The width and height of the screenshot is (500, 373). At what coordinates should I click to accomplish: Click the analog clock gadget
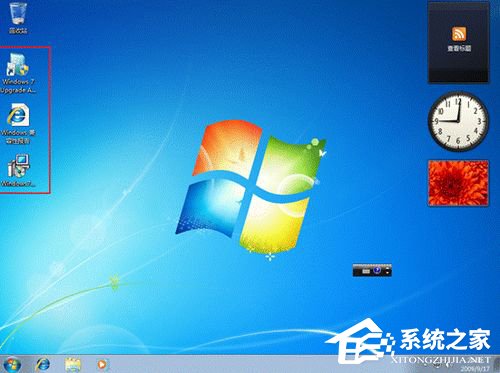(458, 121)
